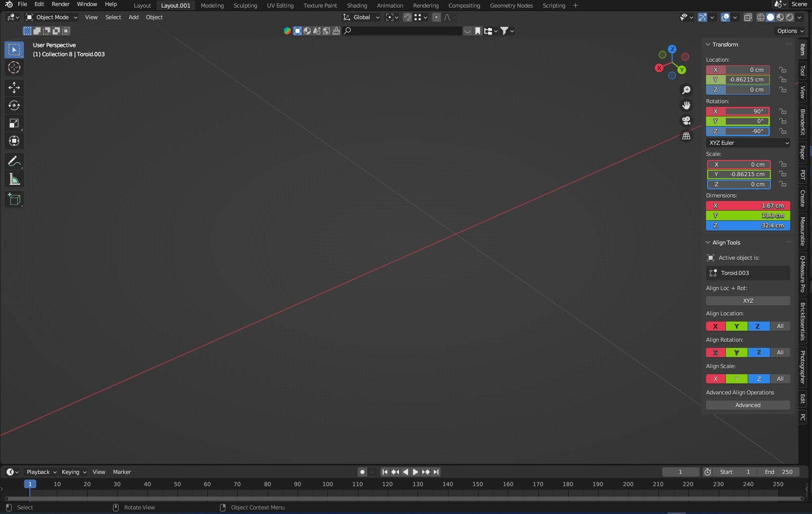Open the XYZ Euler rotation mode dropdown
Screen dimensions: 812x514
coord(748,143)
